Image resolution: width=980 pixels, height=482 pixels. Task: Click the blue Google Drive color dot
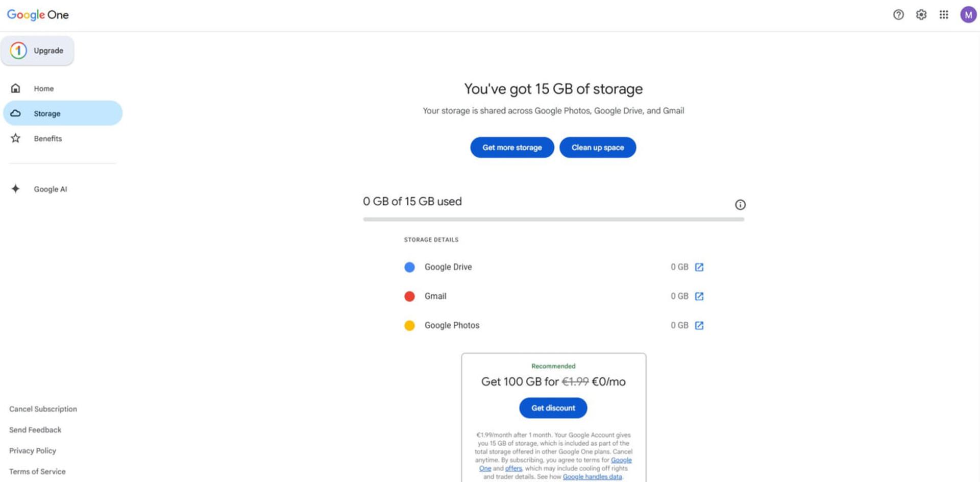(x=409, y=267)
